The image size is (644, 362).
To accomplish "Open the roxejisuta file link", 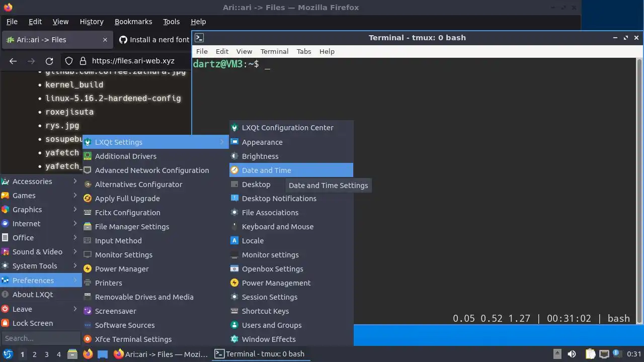I will pyautogui.click(x=69, y=112).
